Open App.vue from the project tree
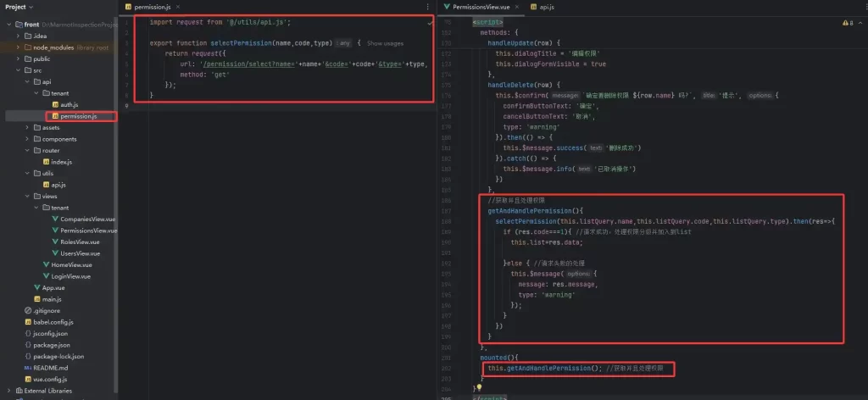 point(54,287)
